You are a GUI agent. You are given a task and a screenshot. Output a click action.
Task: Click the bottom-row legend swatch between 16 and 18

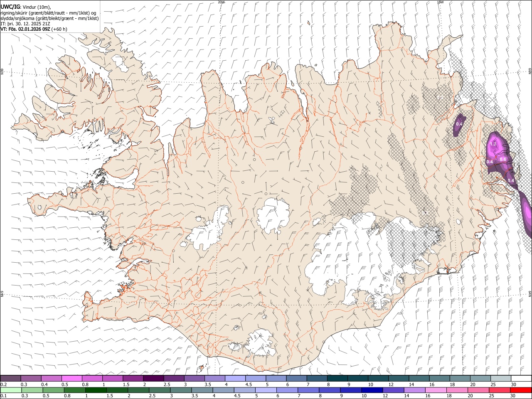coord(436,390)
